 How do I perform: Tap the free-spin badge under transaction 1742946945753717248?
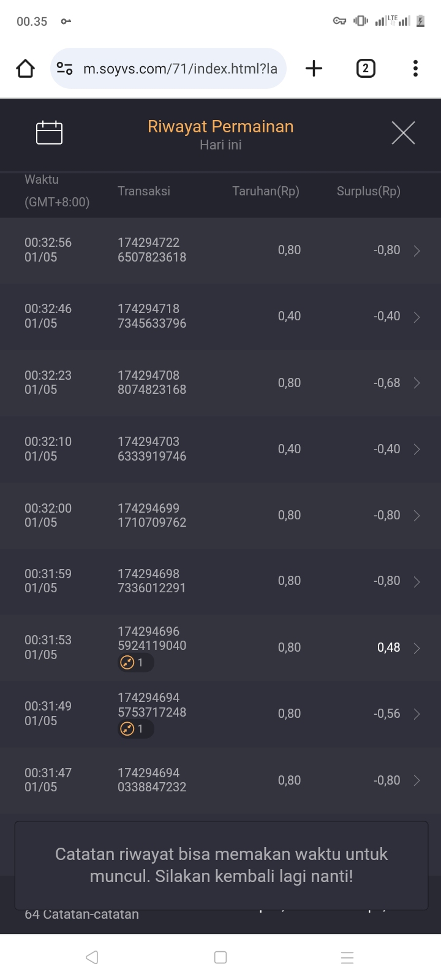pos(135,729)
